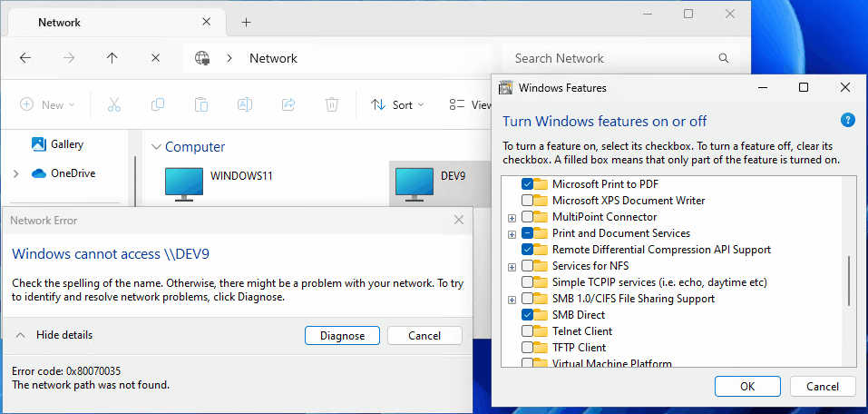Screen dimensions: 868x414
Task: Expand the MultiPoint Connector tree node
Action: 512,218
